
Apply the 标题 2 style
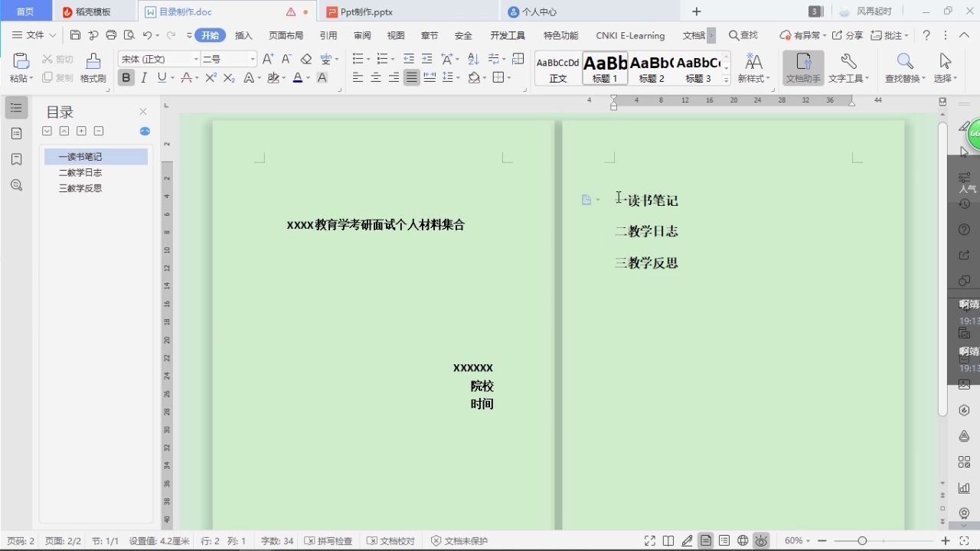652,68
